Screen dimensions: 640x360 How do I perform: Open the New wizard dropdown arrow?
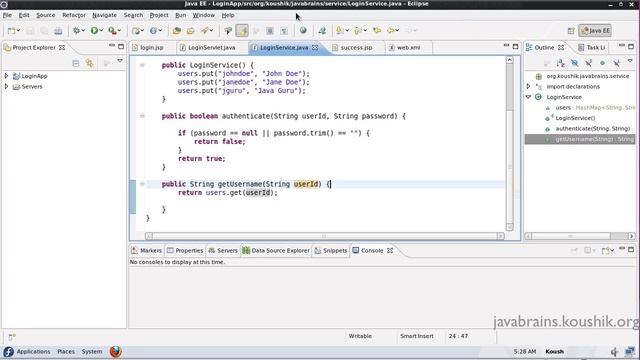pyautogui.click(x=18, y=31)
